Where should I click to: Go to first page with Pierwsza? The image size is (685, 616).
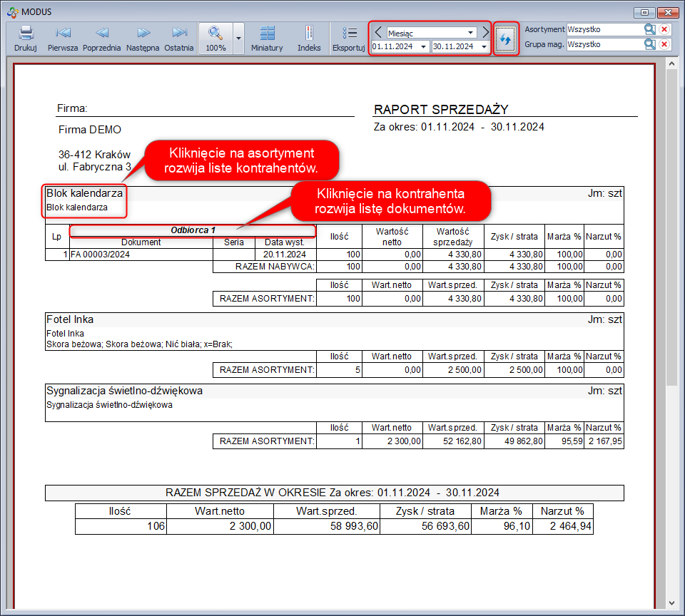(x=63, y=34)
